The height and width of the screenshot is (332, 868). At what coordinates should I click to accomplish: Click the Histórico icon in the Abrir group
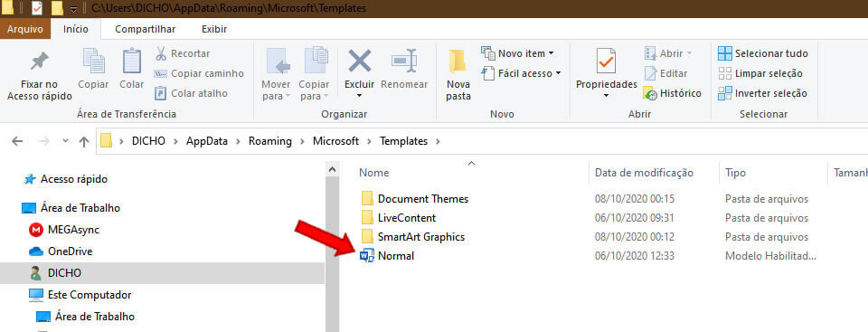[650, 93]
